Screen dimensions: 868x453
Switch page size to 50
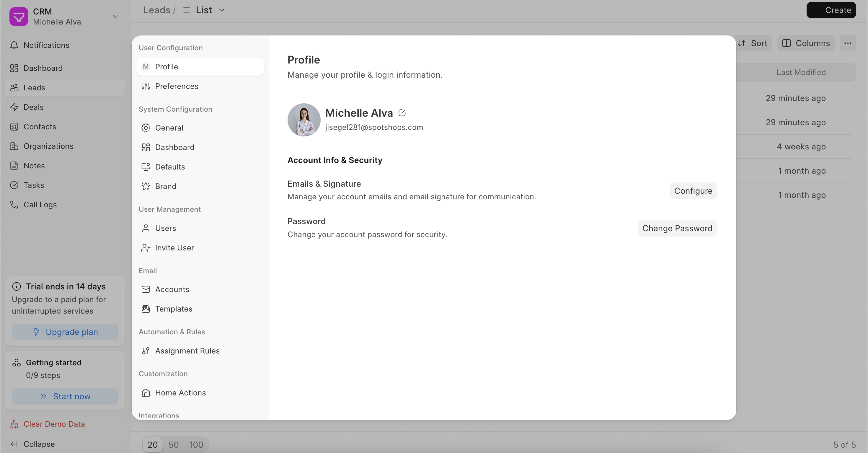click(174, 444)
